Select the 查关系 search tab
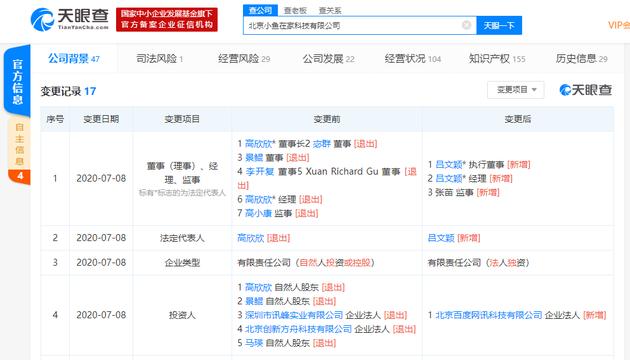This screenshot has height=360, width=630. (x=330, y=10)
